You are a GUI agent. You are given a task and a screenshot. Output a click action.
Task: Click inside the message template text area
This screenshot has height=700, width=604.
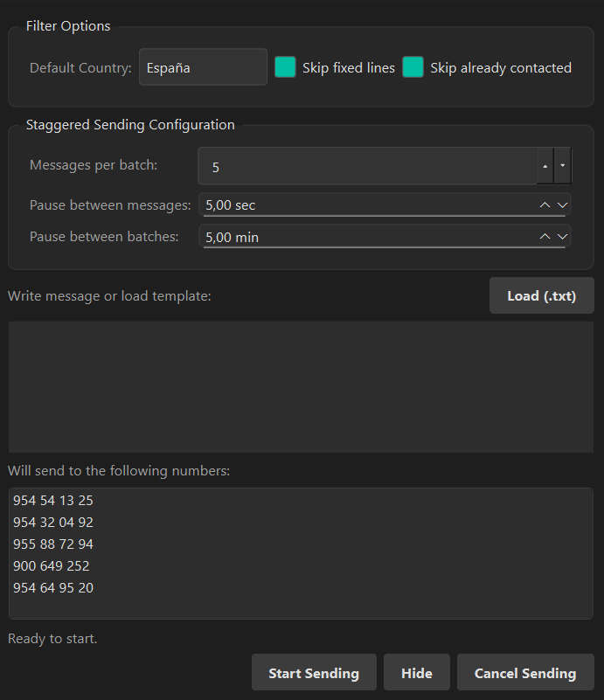[x=301, y=386]
